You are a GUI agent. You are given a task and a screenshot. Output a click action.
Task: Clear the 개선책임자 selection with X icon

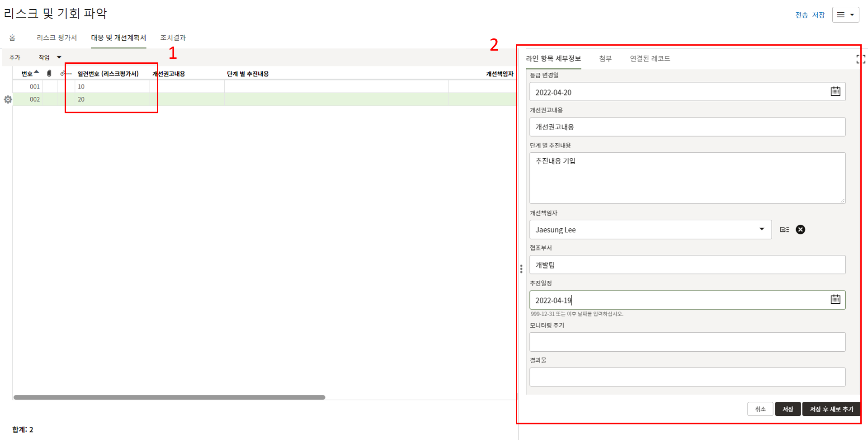800,230
